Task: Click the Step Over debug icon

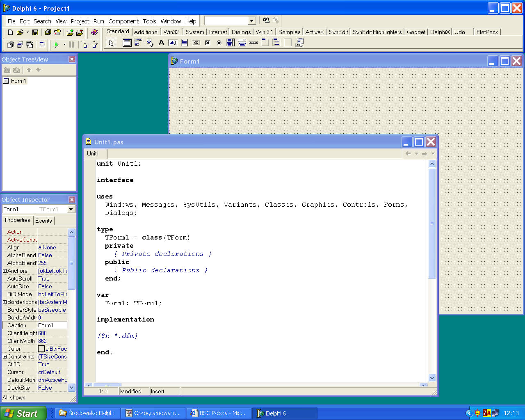Action: pyautogui.click(x=94, y=44)
